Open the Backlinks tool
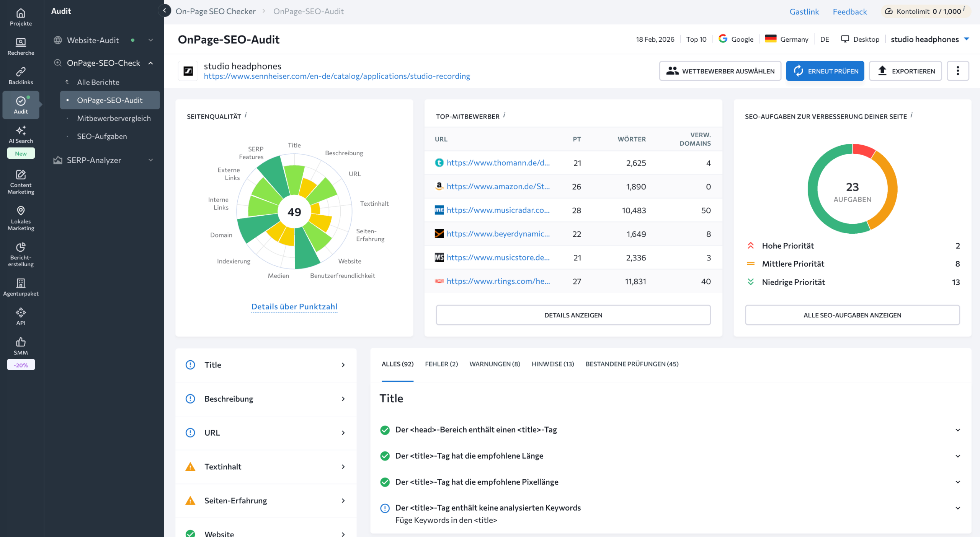980x537 pixels. click(21, 75)
